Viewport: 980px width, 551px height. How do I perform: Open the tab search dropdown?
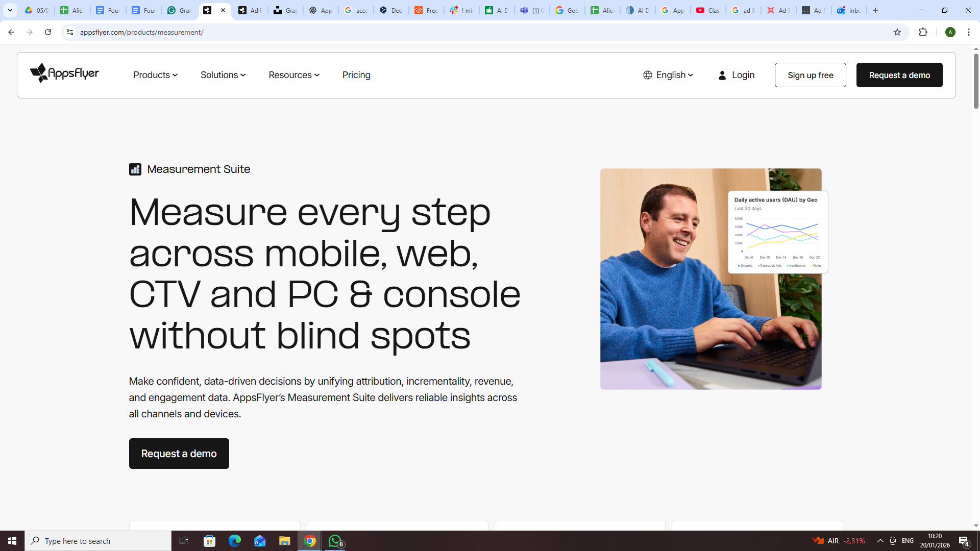pos(10,10)
